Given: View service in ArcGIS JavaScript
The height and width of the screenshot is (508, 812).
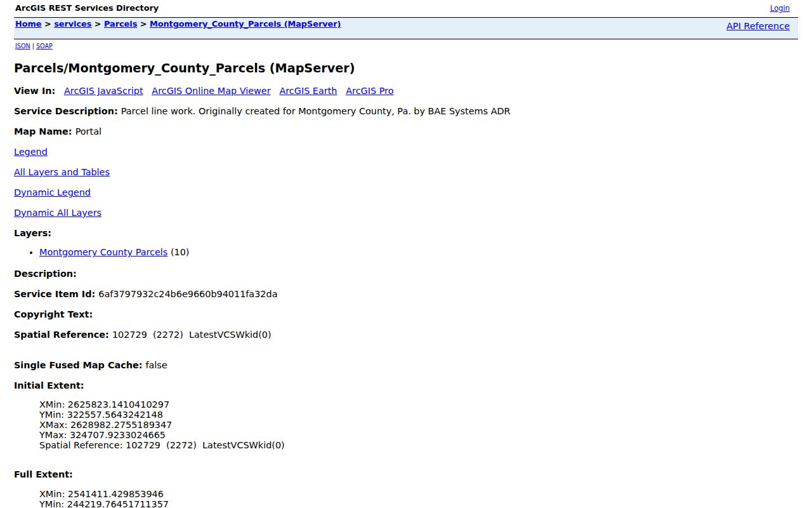Looking at the screenshot, I should click(x=103, y=91).
